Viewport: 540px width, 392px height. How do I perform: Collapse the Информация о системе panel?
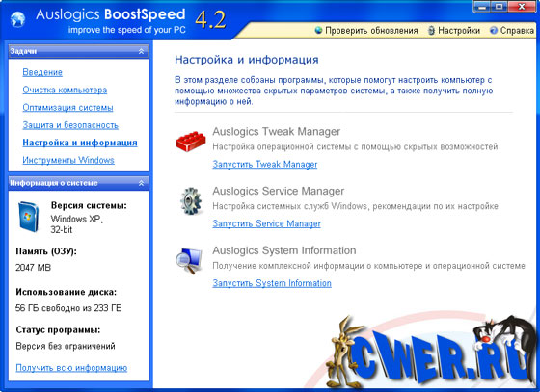click(141, 183)
